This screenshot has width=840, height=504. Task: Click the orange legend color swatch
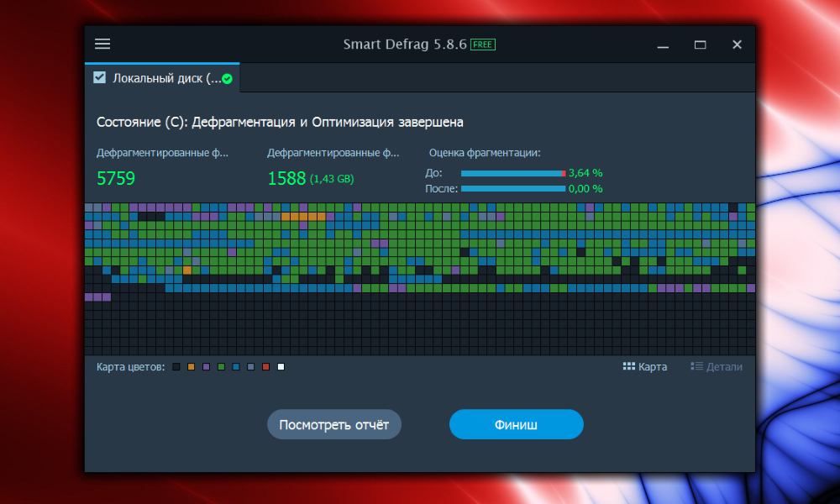pyautogui.click(x=192, y=367)
